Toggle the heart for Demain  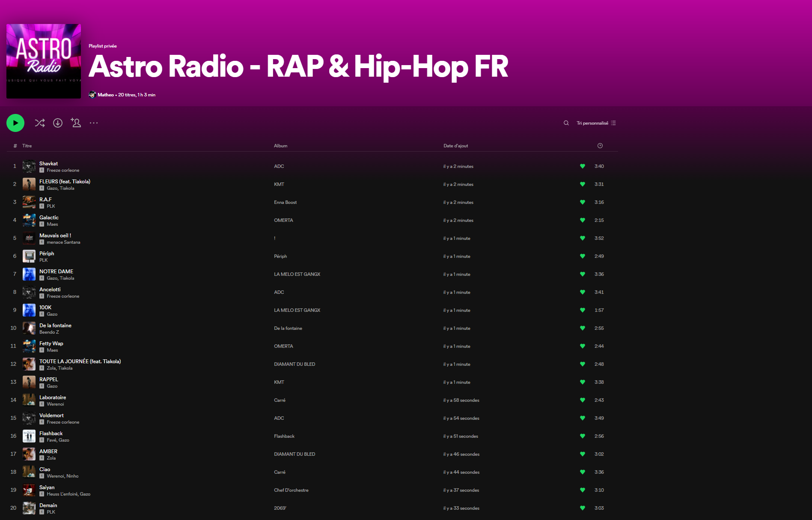[x=583, y=508]
